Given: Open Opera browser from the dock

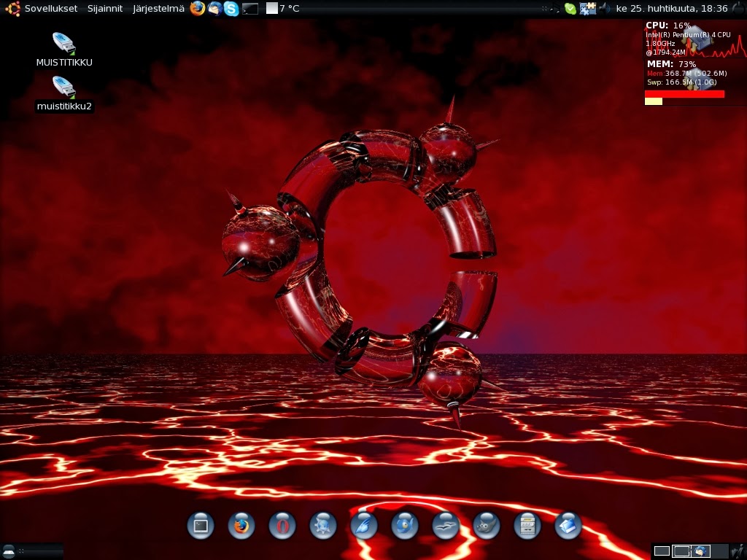Looking at the screenshot, I should pyautogui.click(x=282, y=526).
